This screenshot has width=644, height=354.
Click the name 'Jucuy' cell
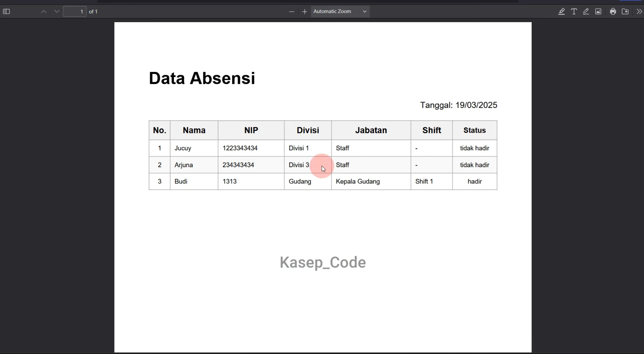coord(194,148)
